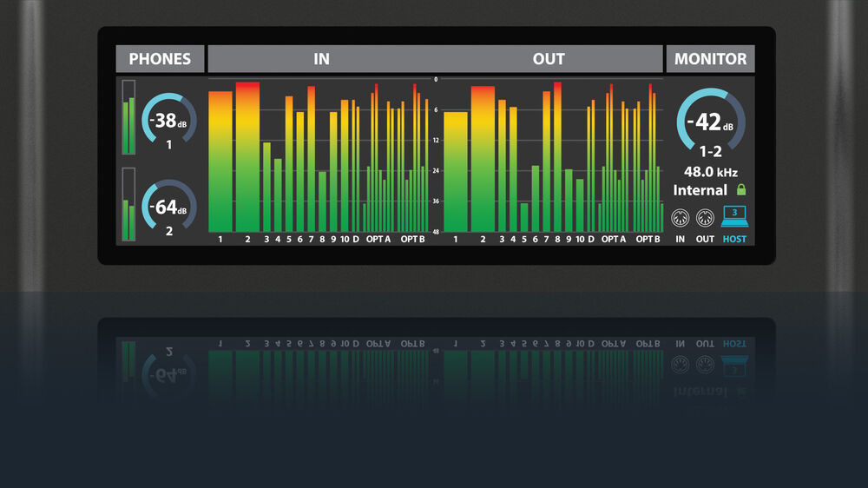Open the MONITOR section header
The width and height of the screenshot is (868, 488).
point(710,59)
